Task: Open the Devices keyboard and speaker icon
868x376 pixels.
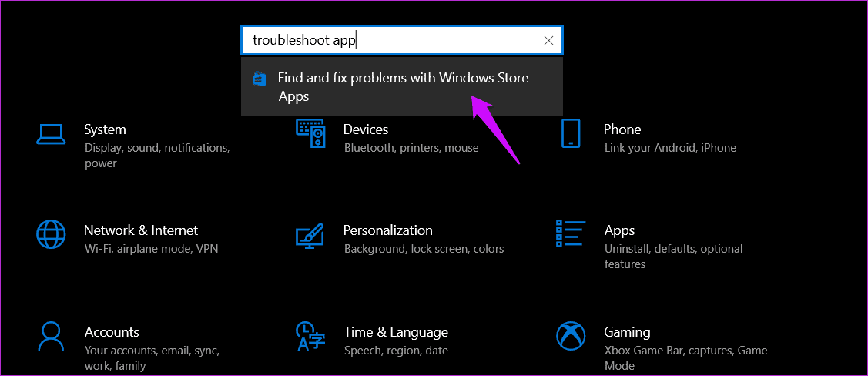Action: click(311, 133)
